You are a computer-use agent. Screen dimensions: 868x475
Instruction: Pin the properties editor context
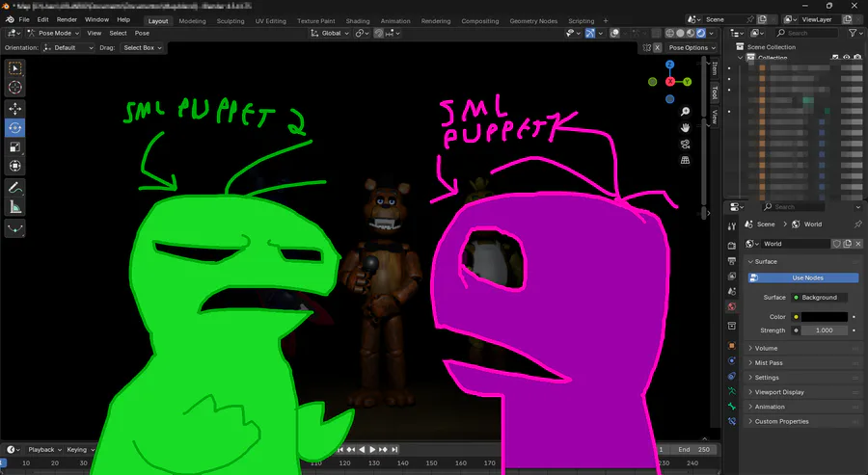(x=858, y=224)
